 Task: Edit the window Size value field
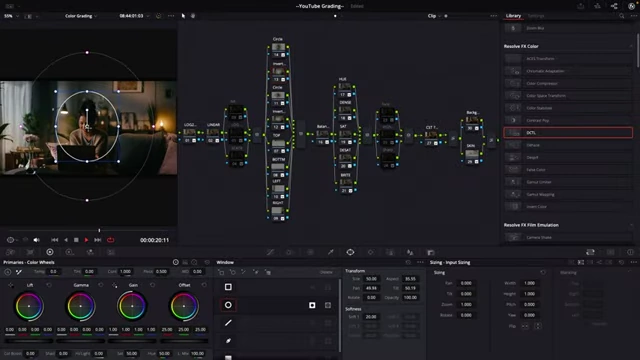[371, 279]
